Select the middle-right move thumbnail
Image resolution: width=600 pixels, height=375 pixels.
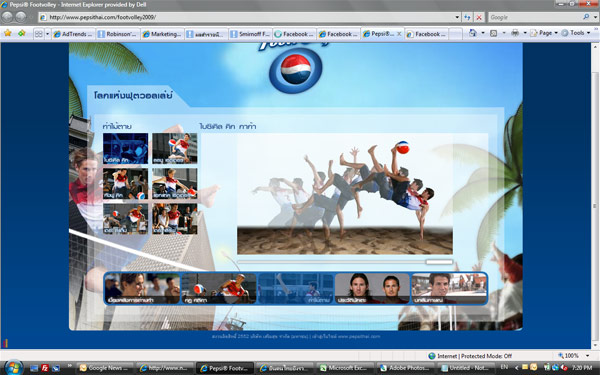coord(175,184)
